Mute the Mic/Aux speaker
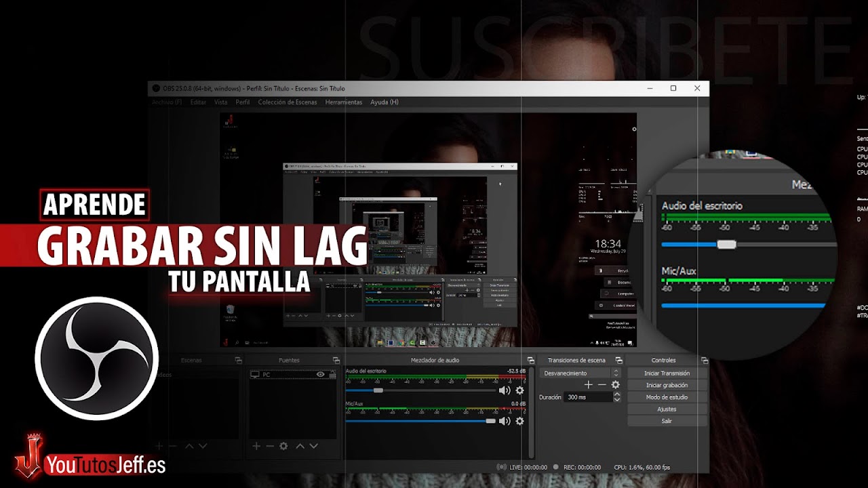Image resolution: width=868 pixels, height=488 pixels. 505,421
